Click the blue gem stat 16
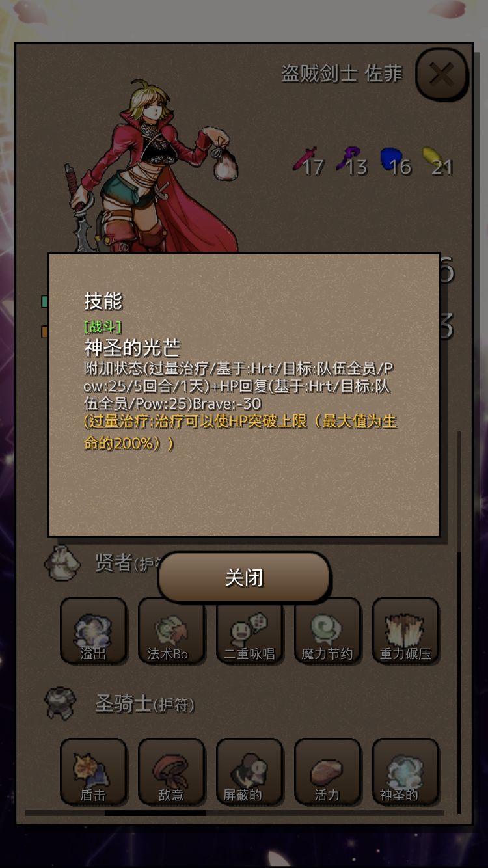This screenshot has width=488, height=868. click(x=396, y=163)
